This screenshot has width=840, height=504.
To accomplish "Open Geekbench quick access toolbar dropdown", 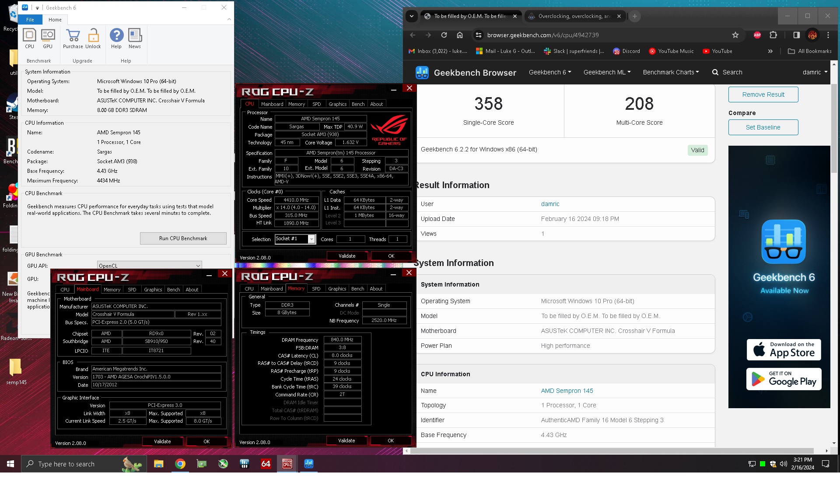I will 38,8.
